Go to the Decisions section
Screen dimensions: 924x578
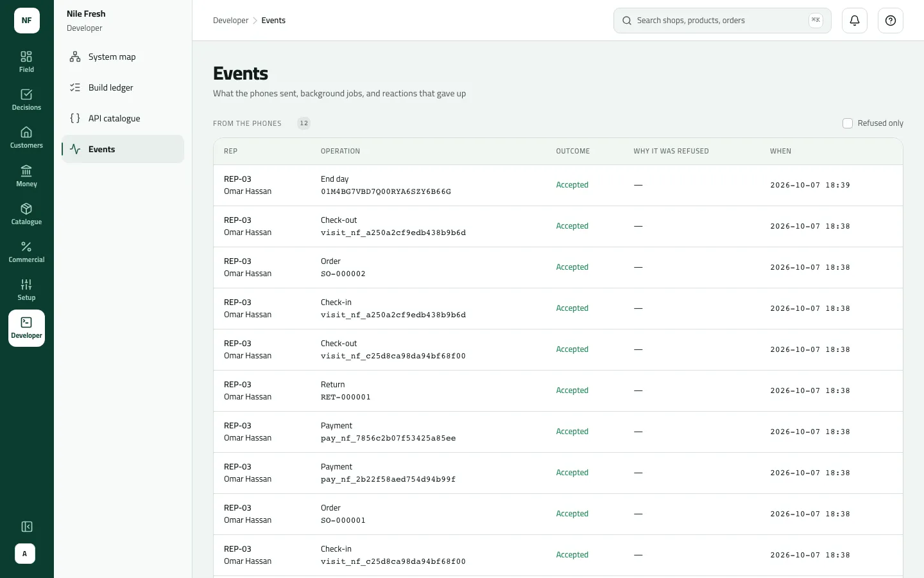[26, 100]
